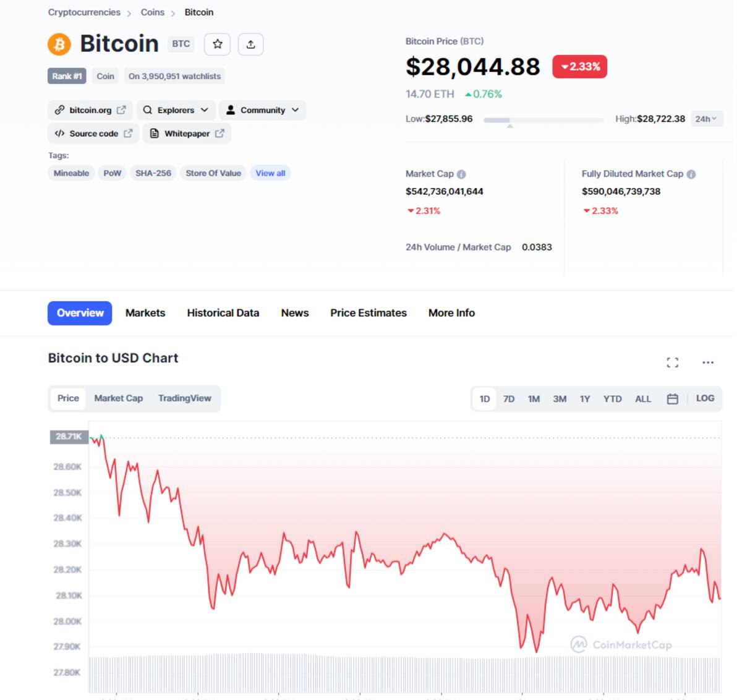Screen dimensions: 742x700
Task: Click Fully Diluted Market Cap info icon
Action: click(691, 174)
